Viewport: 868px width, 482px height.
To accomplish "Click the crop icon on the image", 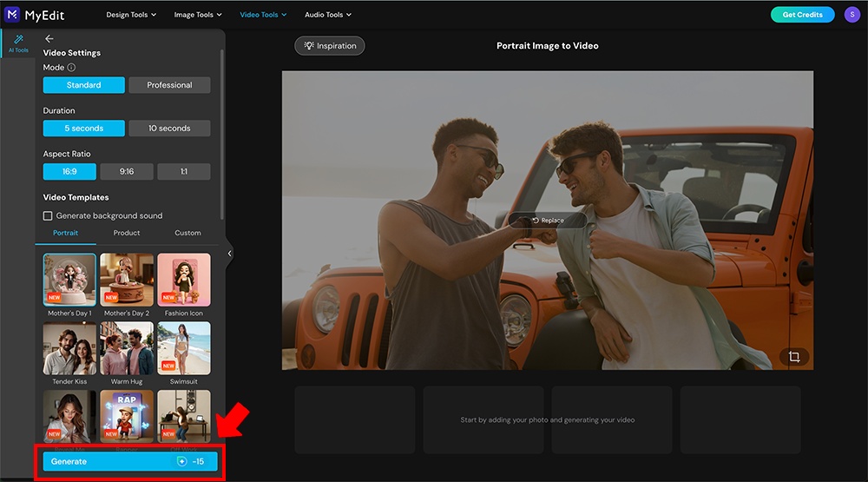I will click(793, 357).
